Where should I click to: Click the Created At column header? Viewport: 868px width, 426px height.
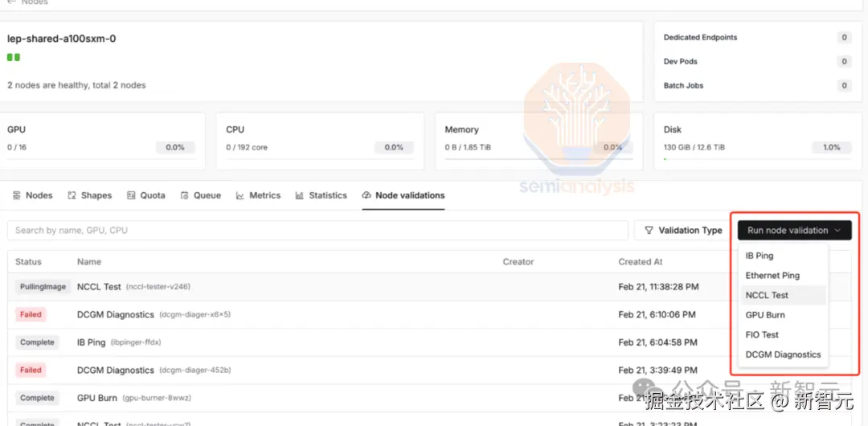click(641, 261)
